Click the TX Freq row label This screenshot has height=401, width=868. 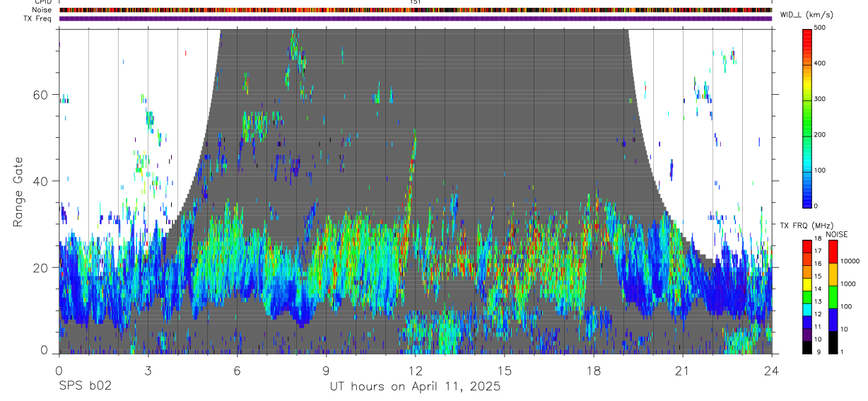tap(37, 18)
